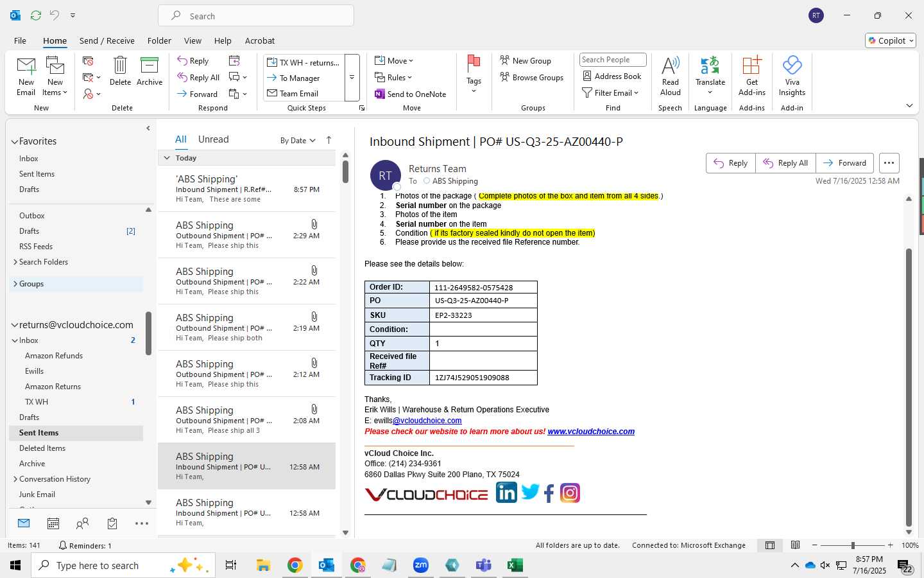Open the 2:29 AM Outbound Shipment email

click(x=247, y=235)
